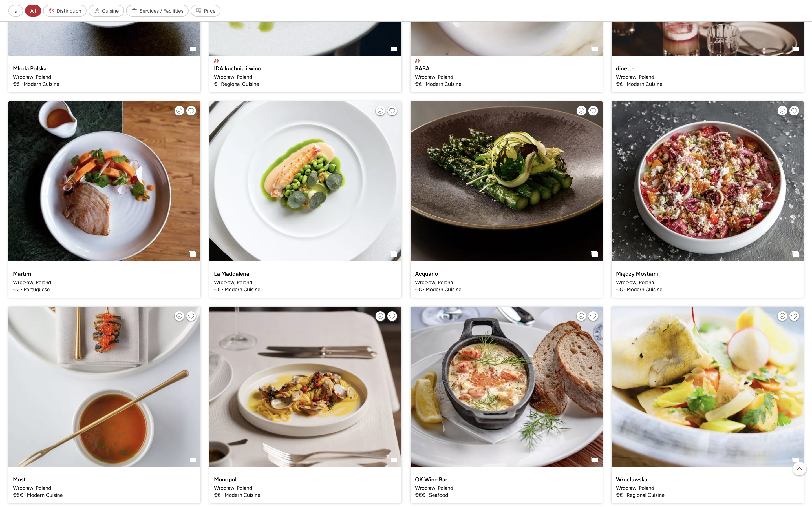Screen dimensions: 812x507
Task: Open gallery icon on Acquario photo
Action: tap(594, 254)
